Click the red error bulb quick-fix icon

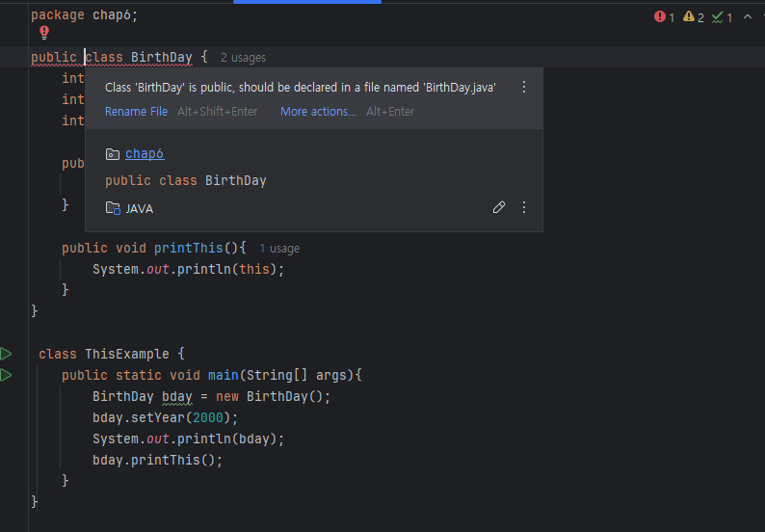[44, 33]
